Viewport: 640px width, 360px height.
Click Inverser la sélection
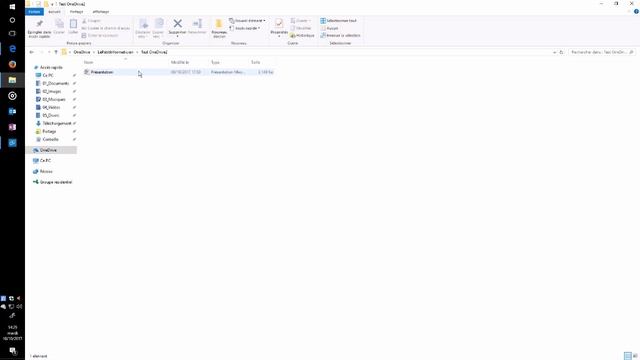340,36
